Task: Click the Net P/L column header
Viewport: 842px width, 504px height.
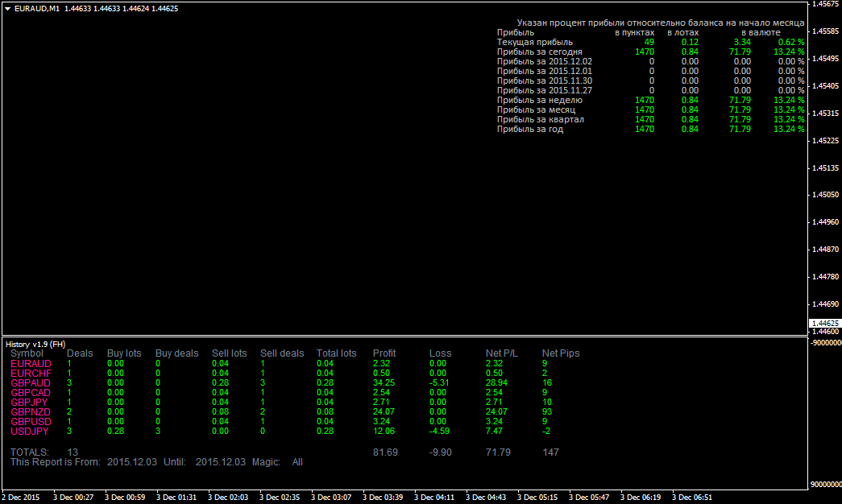Action: (x=501, y=353)
